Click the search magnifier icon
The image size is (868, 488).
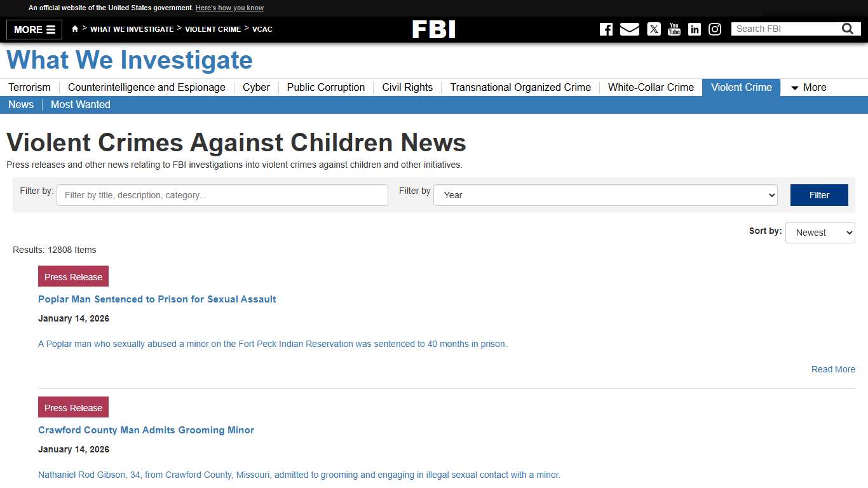point(847,29)
